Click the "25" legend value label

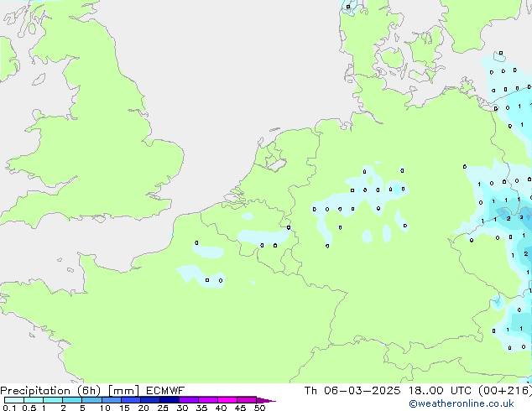point(163,408)
